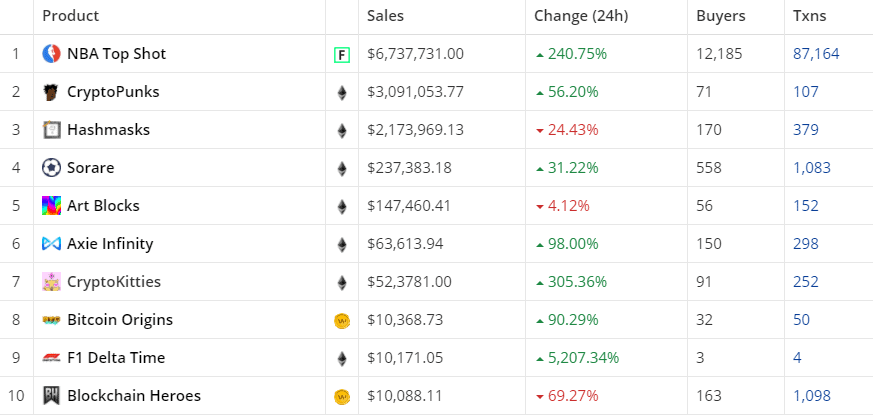Open the Hashmasks product name link

point(109,130)
